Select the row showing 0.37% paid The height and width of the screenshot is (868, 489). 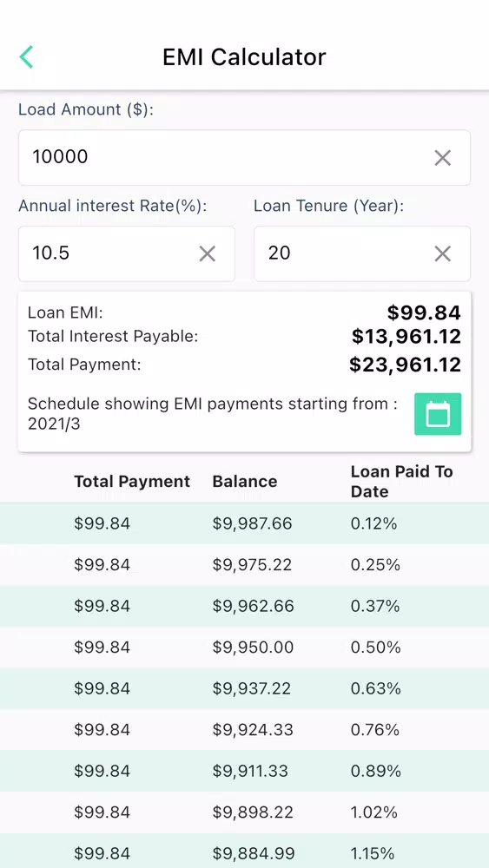[244, 606]
